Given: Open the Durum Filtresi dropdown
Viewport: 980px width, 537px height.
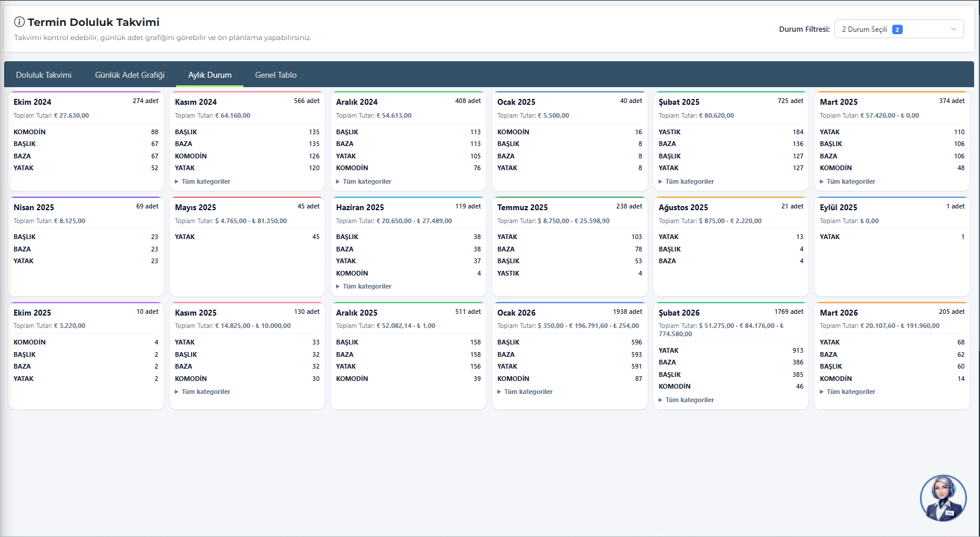Looking at the screenshot, I should [898, 29].
